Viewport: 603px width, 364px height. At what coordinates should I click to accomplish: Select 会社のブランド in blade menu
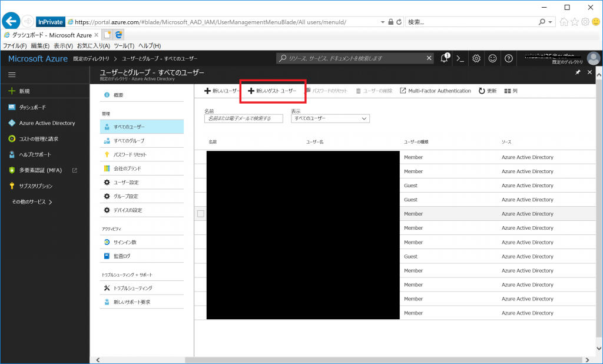[141, 168]
